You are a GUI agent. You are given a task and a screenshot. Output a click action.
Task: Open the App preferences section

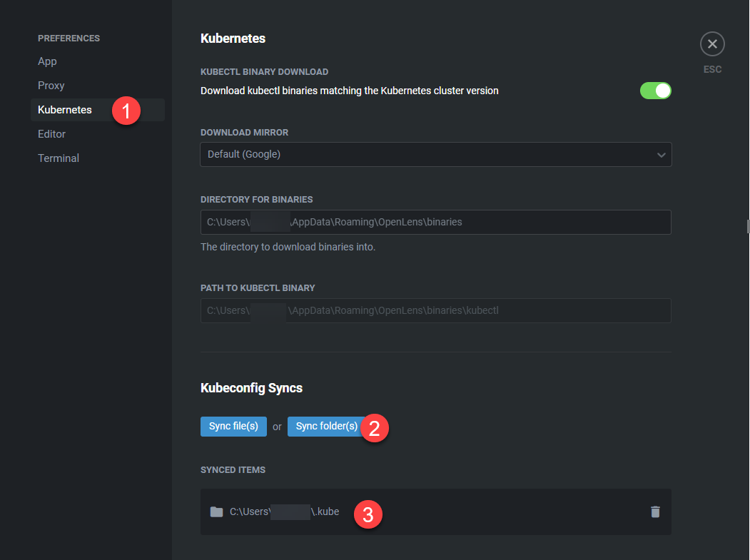(47, 61)
